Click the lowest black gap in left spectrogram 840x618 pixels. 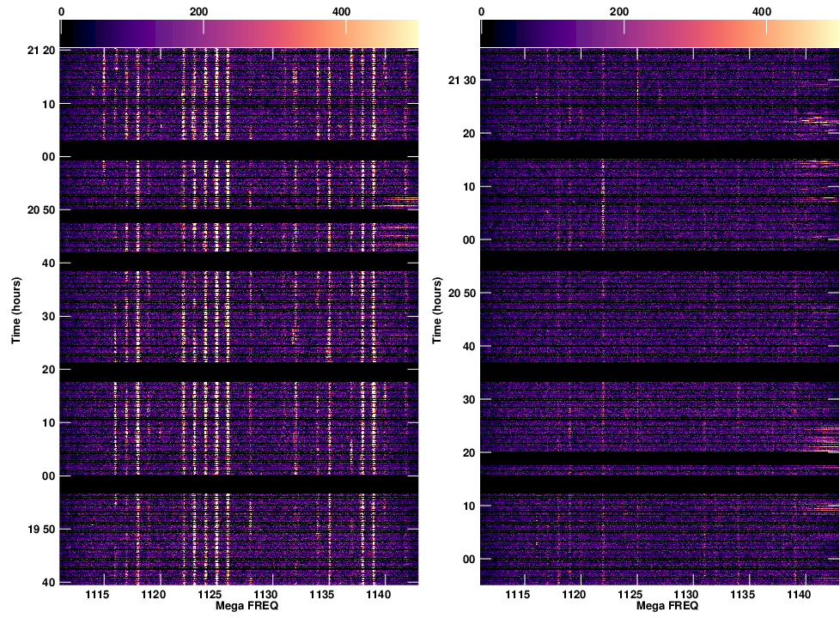click(x=239, y=485)
